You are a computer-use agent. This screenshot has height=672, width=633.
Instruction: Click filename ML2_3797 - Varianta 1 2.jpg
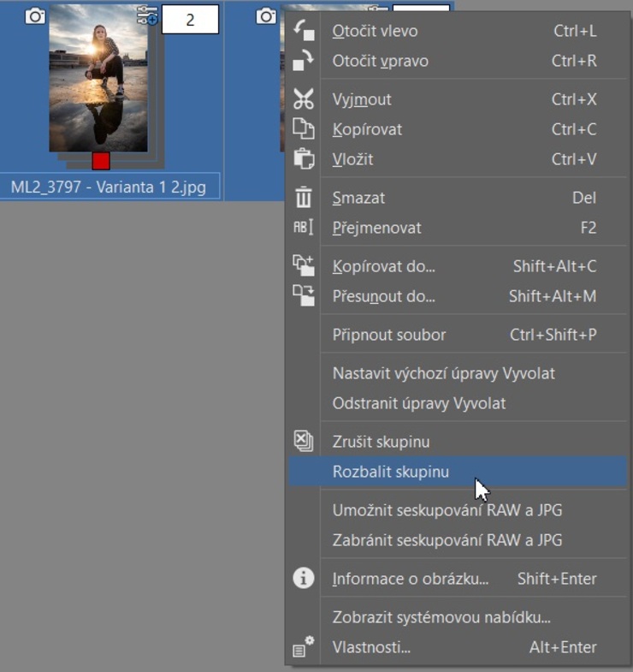click(x=109, y=187)
